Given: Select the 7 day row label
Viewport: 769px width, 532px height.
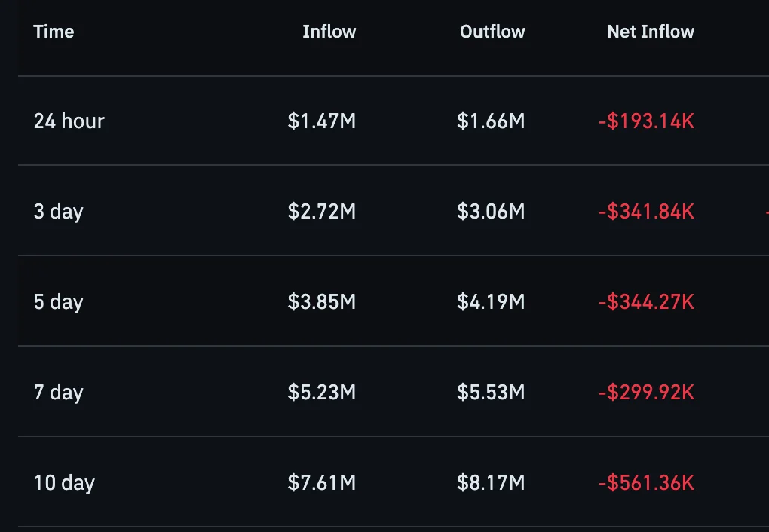Looking at the screenshot, I should (x=58, y=393).
